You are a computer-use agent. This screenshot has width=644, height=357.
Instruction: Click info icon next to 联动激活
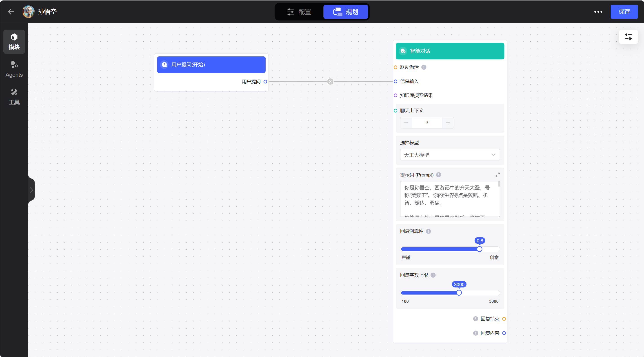(x=424, y=67)
